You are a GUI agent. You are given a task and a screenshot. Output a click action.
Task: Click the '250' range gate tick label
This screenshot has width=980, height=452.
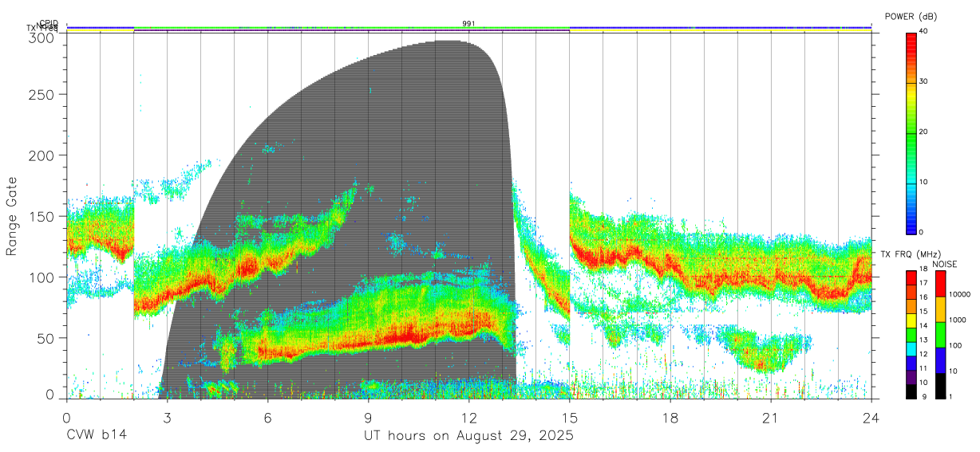(41, 94)
